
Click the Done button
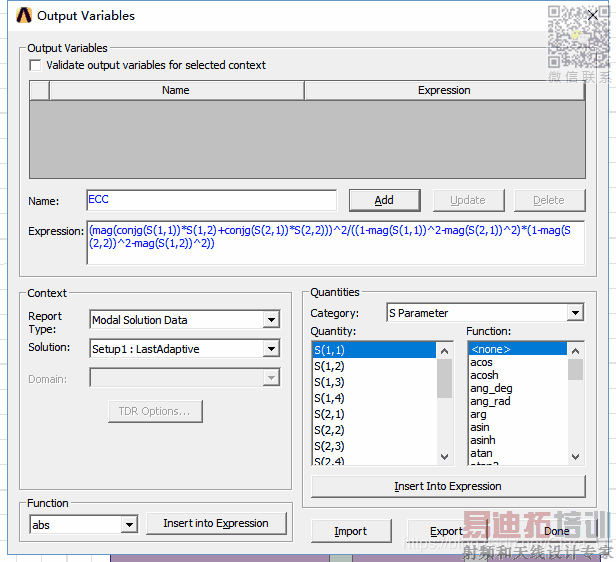(556, 531)
